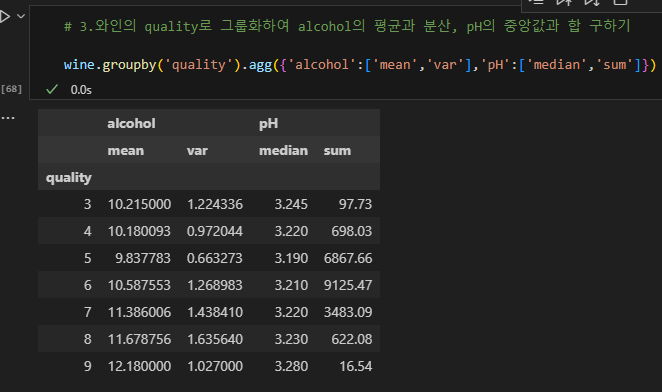The width and height of the screenshot is (662, 392).
Task: Click the quality index label
Action: 68,178
